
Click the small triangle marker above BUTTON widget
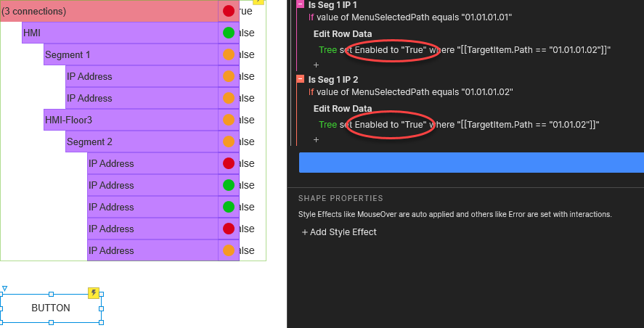tap(4, 289)
